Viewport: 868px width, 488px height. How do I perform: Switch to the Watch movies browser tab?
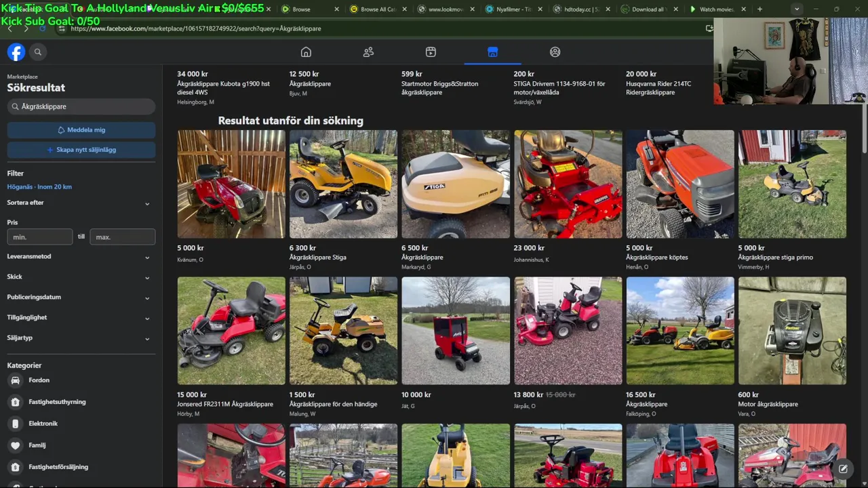(717, 9)
